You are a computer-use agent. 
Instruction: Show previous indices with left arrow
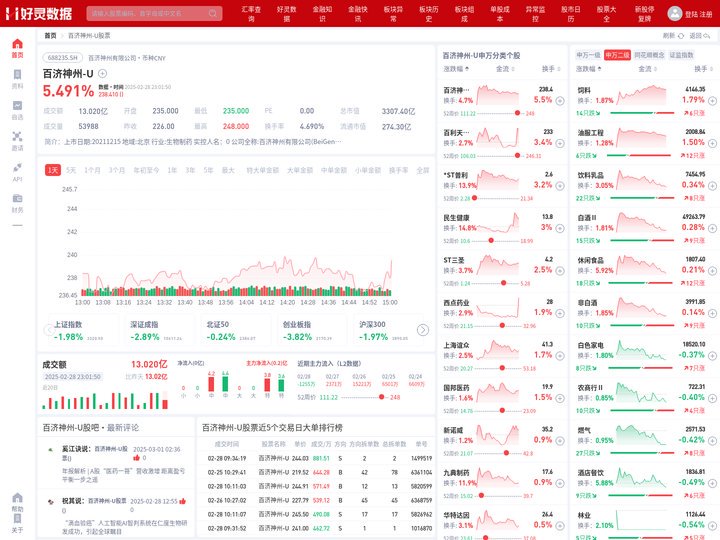[49, 330]
